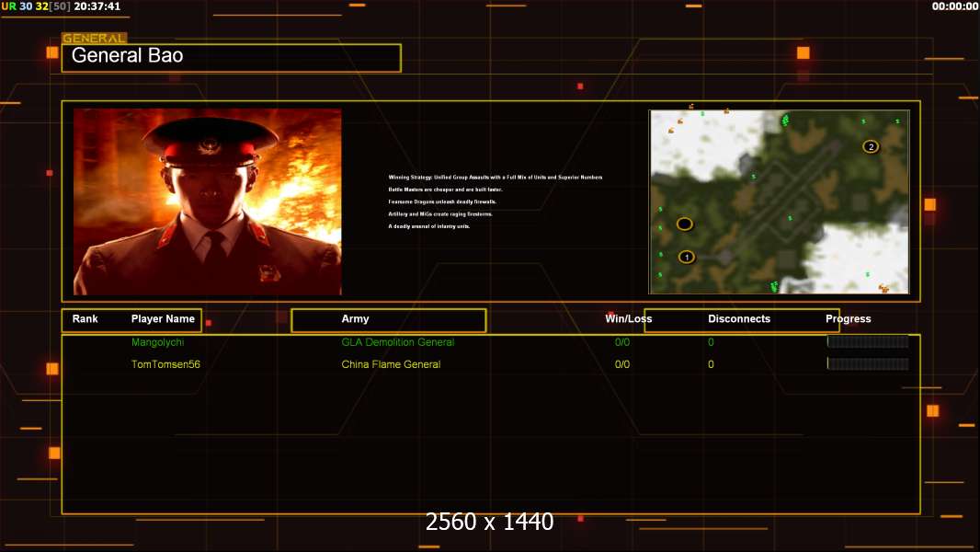Select the unnumbered start position marker on minimap
980x552 pixels.
pyautogui.click(x=685, y=224)
